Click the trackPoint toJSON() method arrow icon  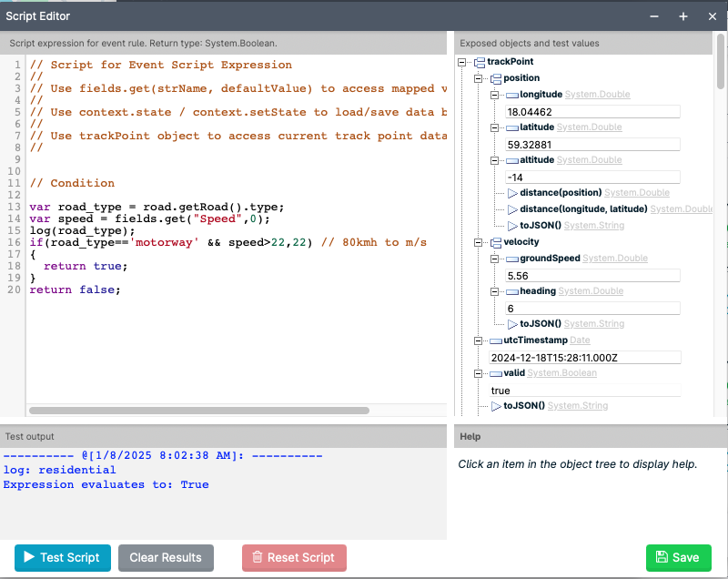496,406
